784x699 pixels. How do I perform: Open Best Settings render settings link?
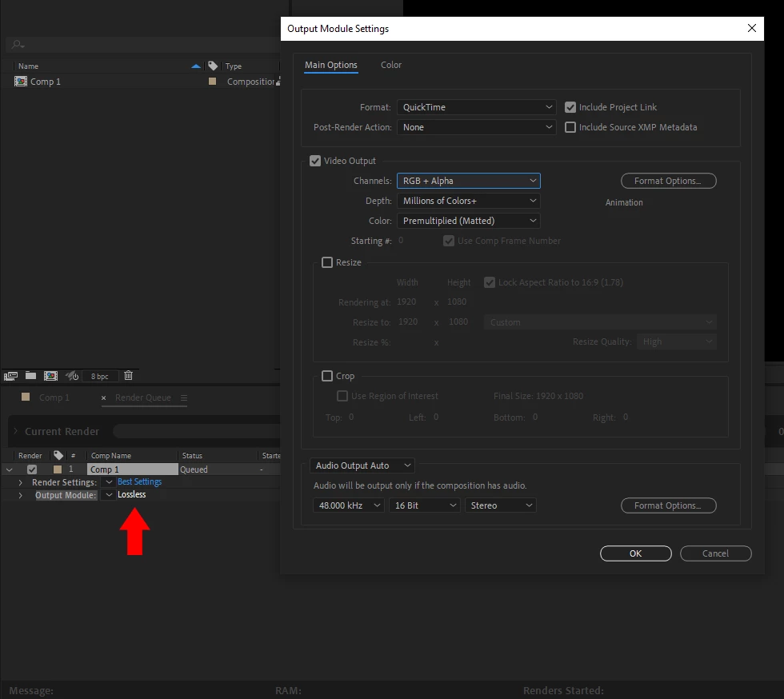139,481
